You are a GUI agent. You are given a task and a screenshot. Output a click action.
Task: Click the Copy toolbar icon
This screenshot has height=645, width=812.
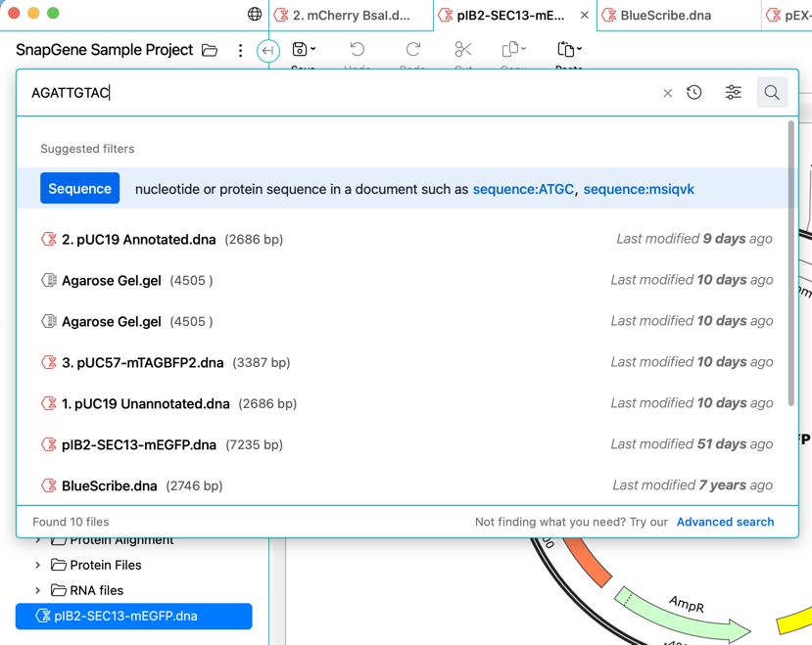pos(510,49)
